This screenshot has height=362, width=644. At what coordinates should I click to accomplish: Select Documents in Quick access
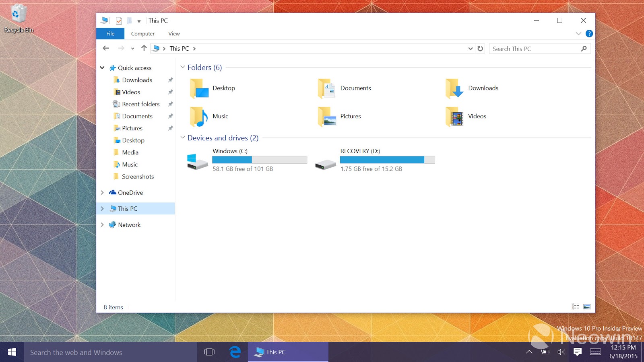(137, 116)
